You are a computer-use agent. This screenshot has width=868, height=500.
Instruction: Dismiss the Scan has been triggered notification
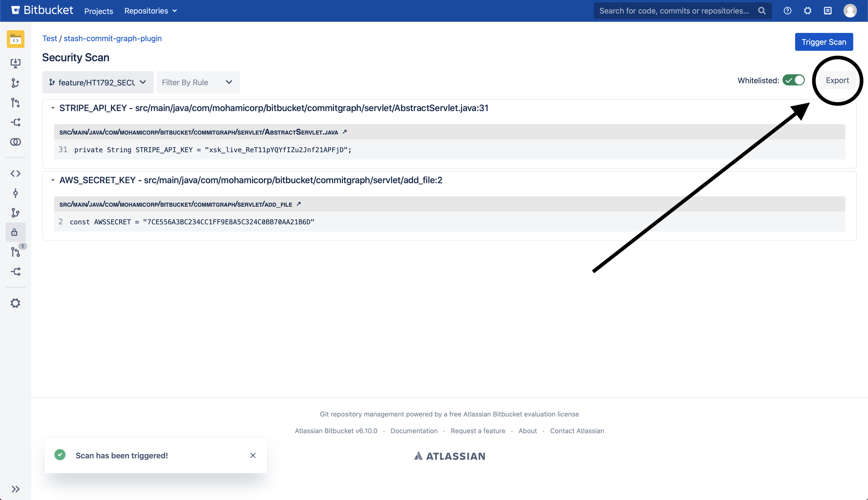[x=253, y=455]
